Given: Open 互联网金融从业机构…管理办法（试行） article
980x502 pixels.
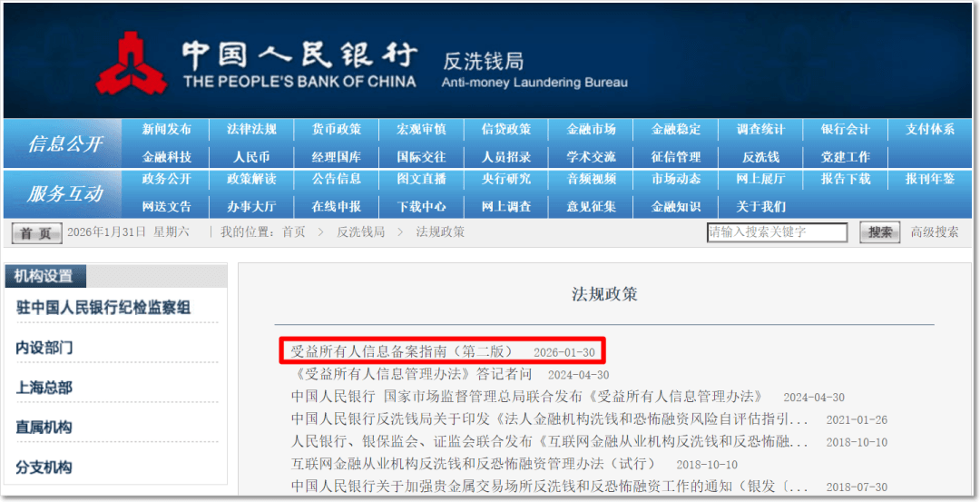Looking at the screenshot, I should point(475,464).
